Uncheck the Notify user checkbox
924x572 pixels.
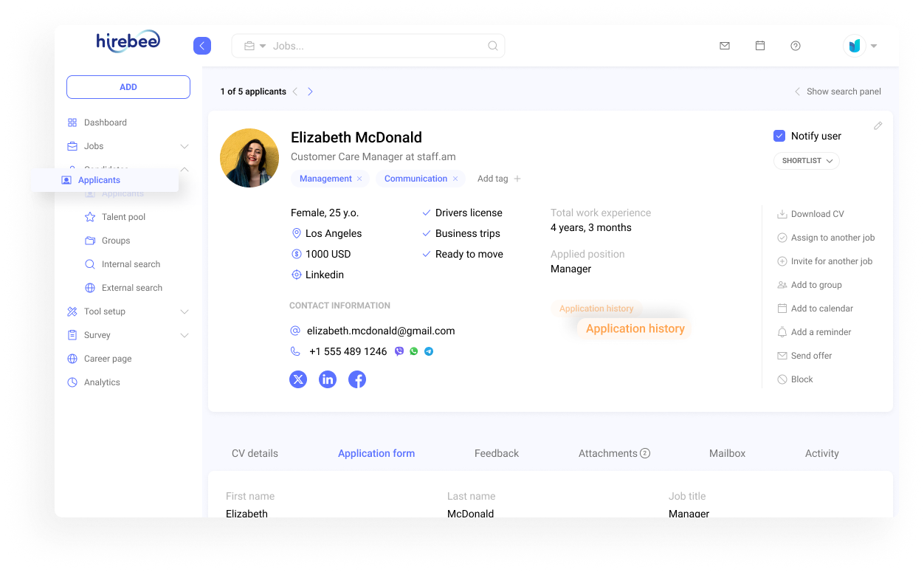[x=779, y=135]
